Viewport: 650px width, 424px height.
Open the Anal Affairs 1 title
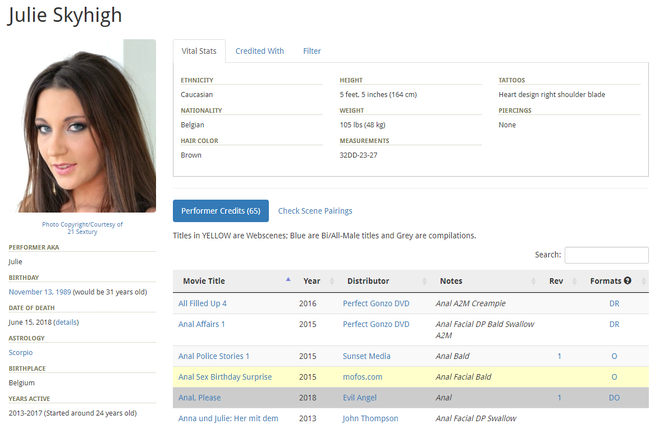point(201,324)
